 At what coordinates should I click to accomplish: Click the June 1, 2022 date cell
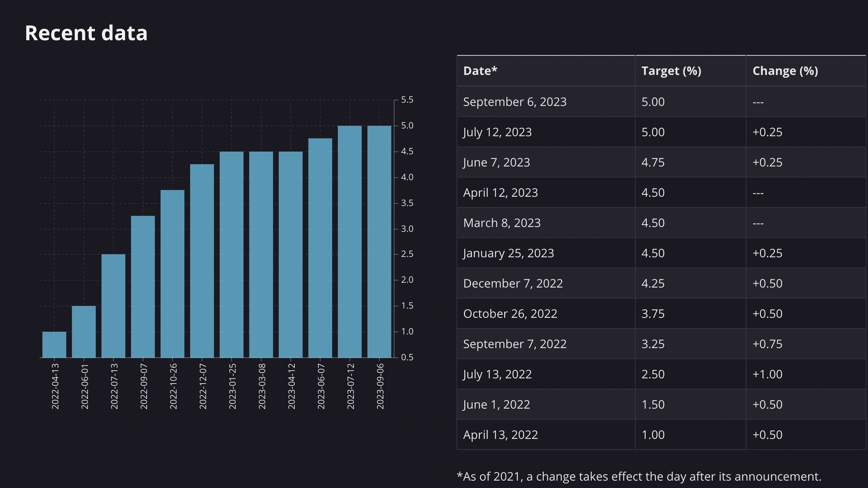coord(546,405)
